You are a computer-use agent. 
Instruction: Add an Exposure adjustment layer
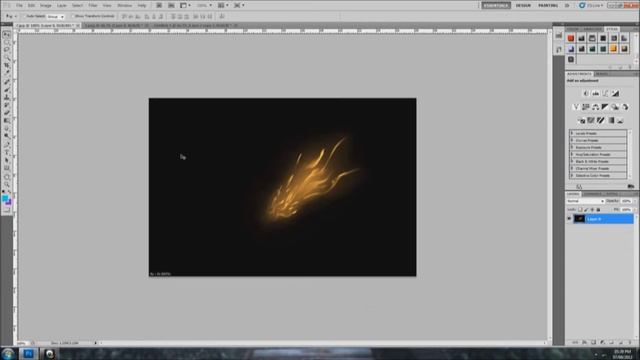coord(616,93)
